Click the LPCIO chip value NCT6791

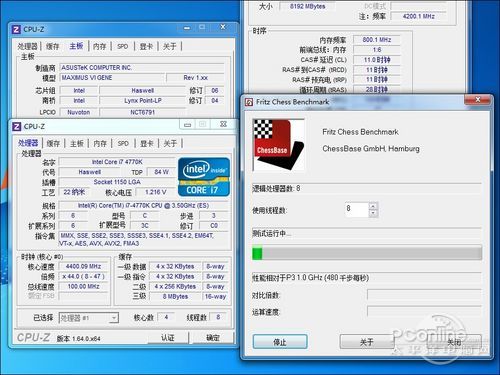pyautogui.click(x=143, y=112)
